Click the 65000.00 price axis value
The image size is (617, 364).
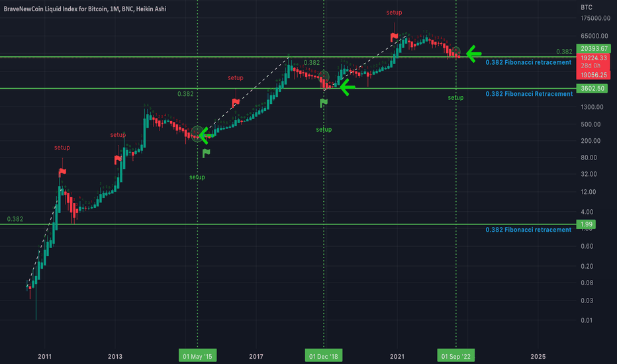pyautogui.click(x=594, y=36)
